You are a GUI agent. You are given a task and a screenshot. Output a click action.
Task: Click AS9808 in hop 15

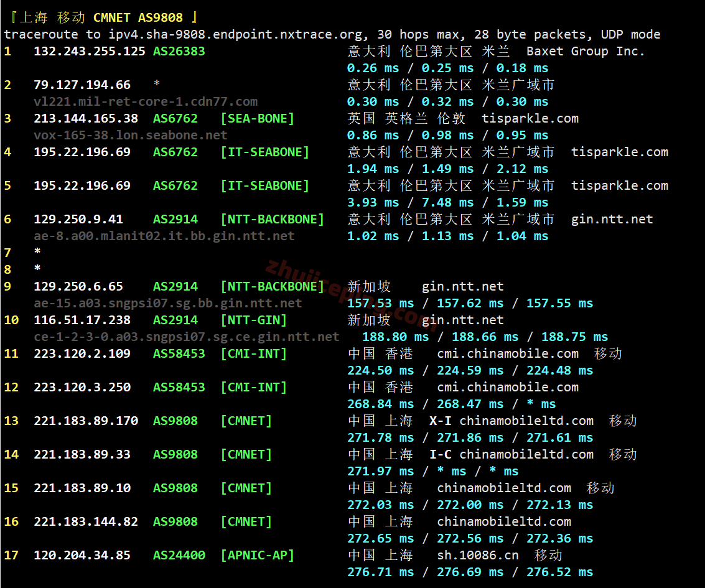pyautogui.click(x=175, y=488)
